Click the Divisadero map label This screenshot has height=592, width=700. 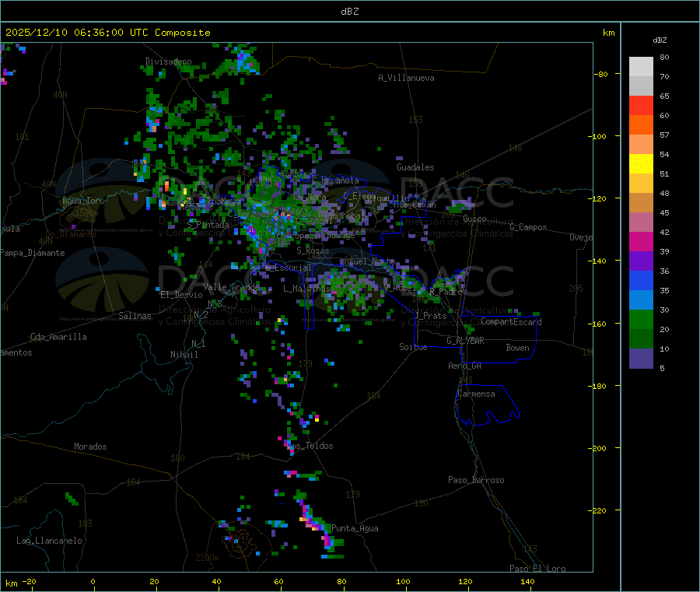tap(168, 61)
